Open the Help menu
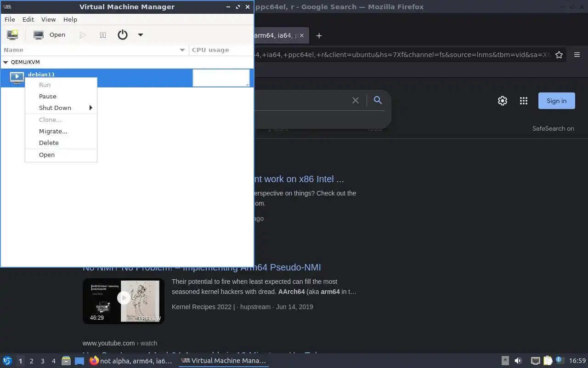The width and height of the screenshot is (588, 368). (70, 19)
